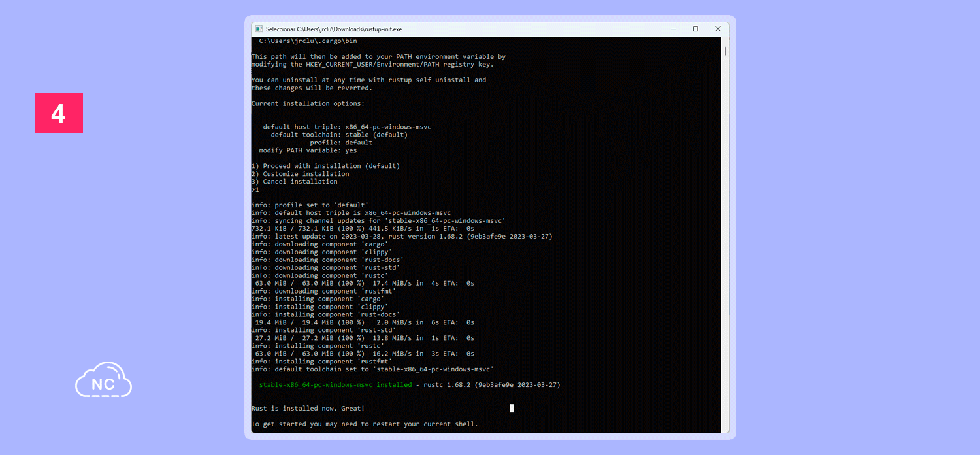Click line "info: downloading component 'rustfmt'"

click(x=323, y=292)
